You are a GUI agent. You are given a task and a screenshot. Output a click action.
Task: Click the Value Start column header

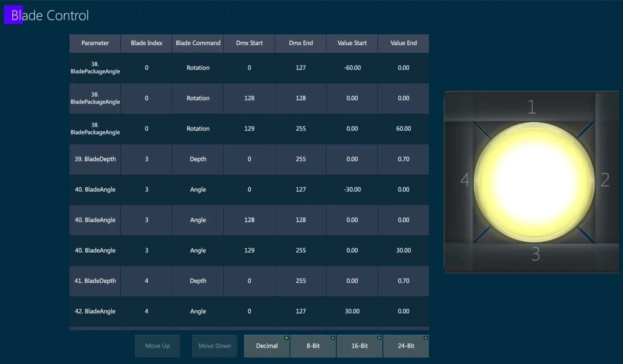point(352,43)
